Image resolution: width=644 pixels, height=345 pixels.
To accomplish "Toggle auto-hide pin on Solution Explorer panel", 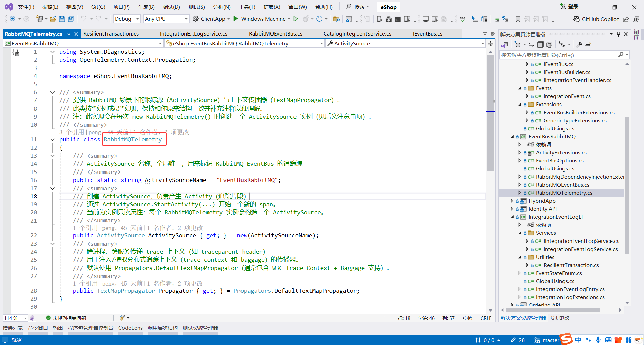I will [618, 34].
